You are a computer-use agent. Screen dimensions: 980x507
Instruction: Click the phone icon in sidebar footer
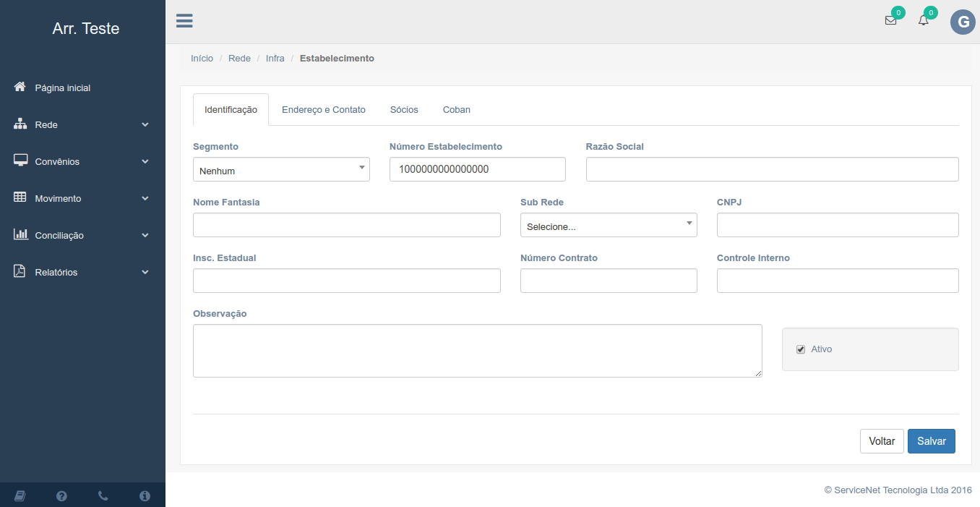(103, 495)
